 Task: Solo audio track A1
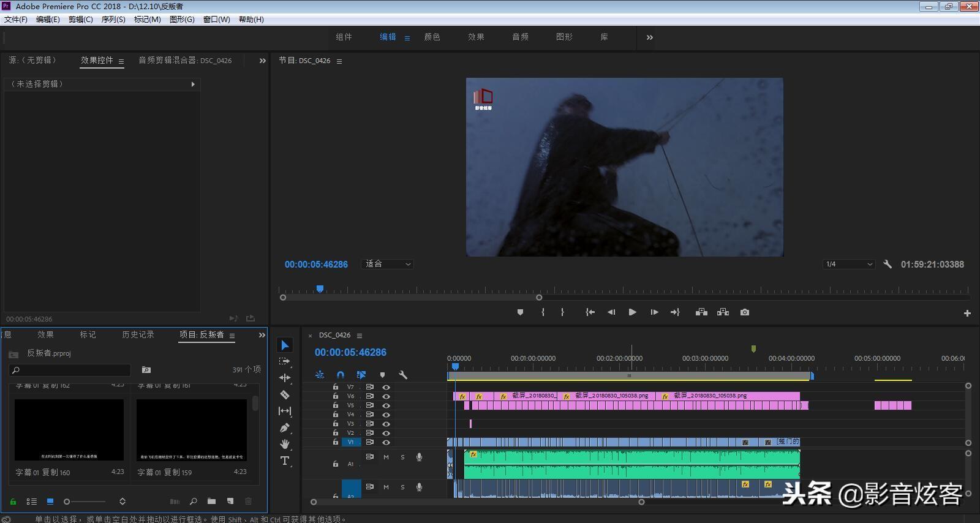tap(402, 457)
